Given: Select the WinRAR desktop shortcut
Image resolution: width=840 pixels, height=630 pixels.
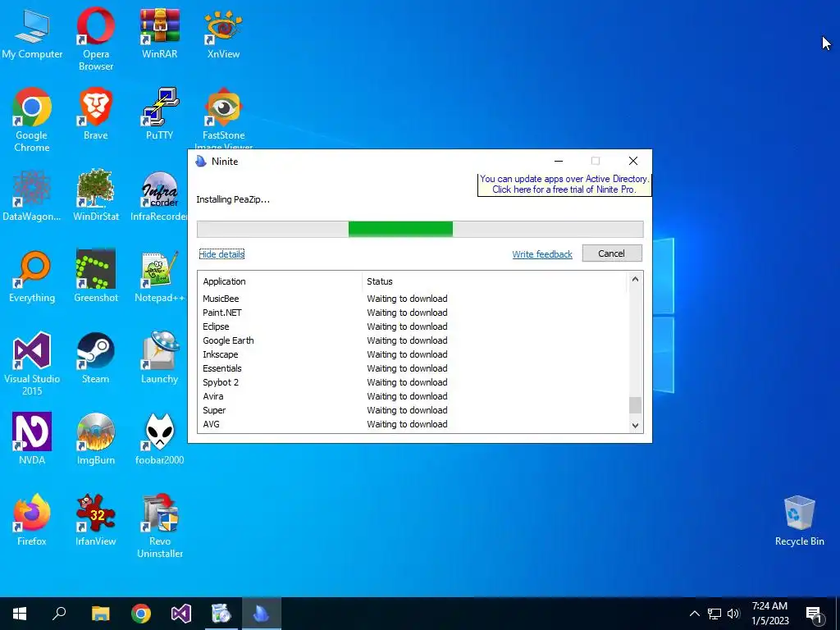Looking at the screenshot, I should point(160,34).
